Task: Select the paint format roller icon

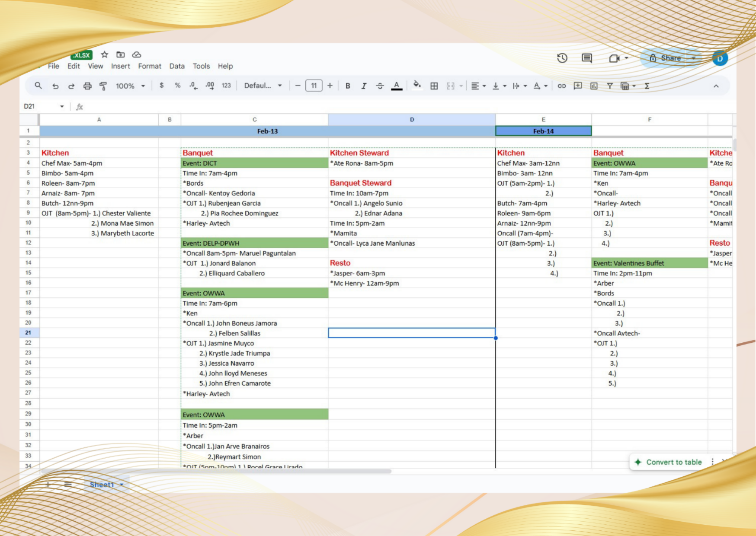Action: pos(103,86)
